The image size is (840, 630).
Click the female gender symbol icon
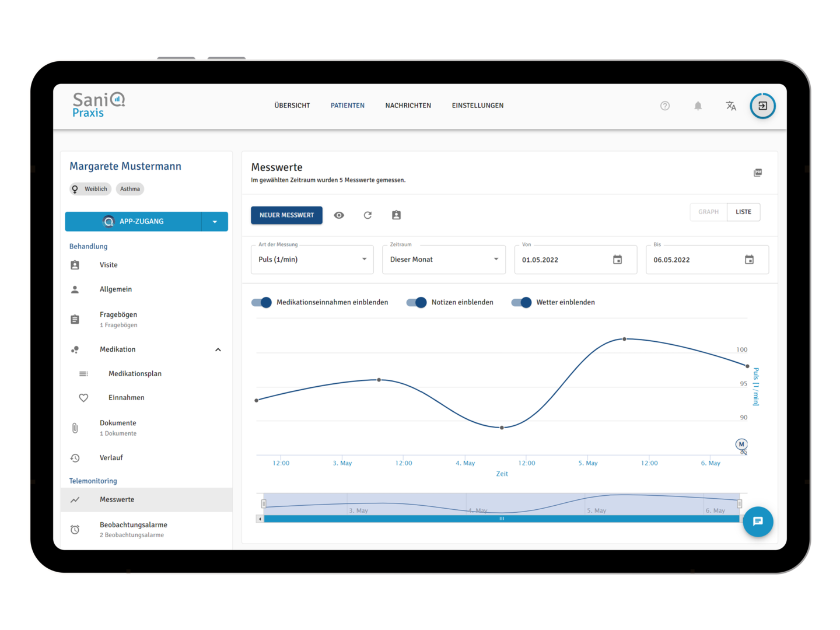point(75,189)
